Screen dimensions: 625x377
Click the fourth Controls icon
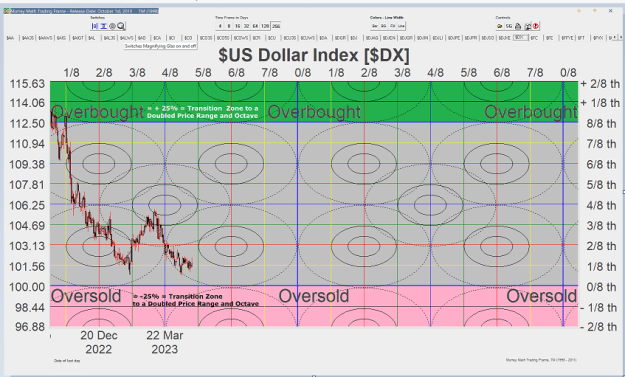(x=527, y=26)
